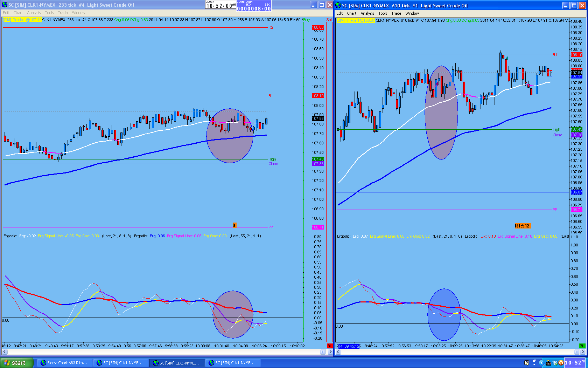Click the R2 line label in the 233 tick chart
This screenshot has width=588, height=368.
(x=271, y=27)
